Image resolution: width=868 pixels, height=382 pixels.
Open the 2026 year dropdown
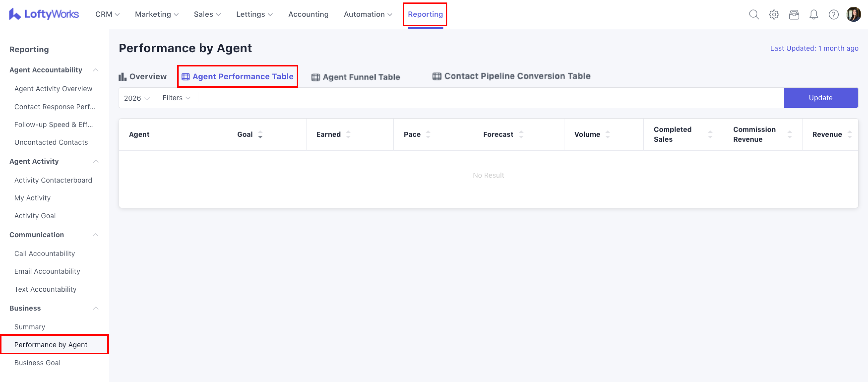(136, 98)
